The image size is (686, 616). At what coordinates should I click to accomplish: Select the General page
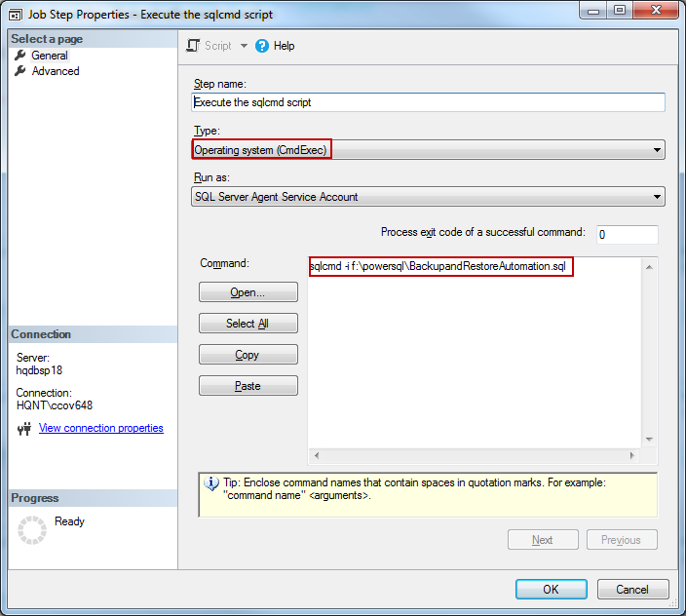[50, 56]
